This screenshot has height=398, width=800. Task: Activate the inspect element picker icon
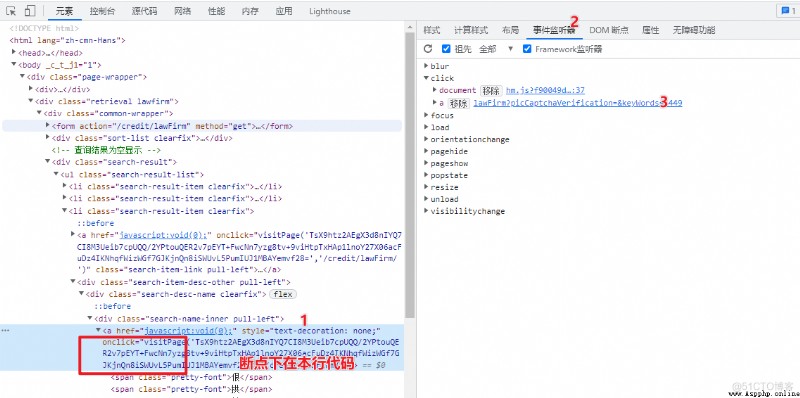(x=11, y=11)
